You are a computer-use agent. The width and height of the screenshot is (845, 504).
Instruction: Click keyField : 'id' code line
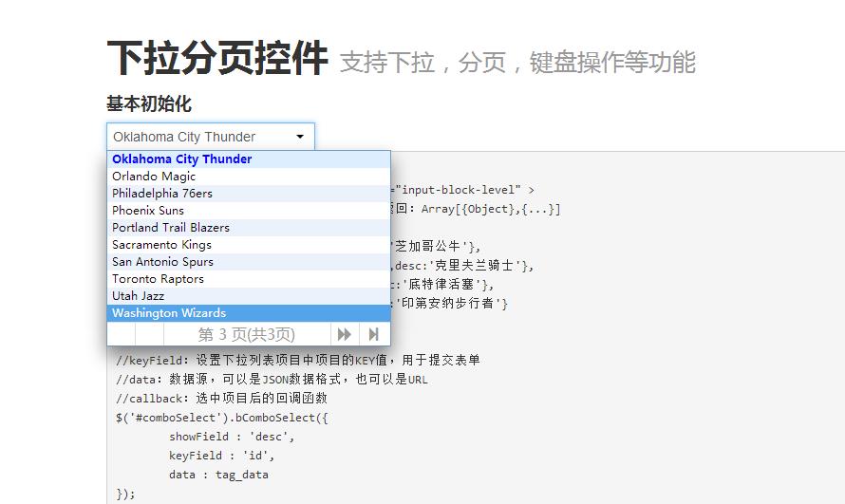pyautogui.click(x=222, y=456)
